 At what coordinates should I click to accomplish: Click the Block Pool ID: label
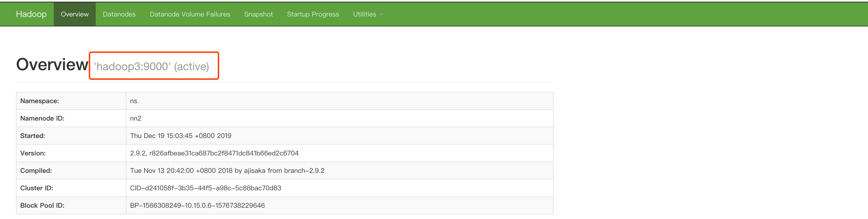point(42,206)
